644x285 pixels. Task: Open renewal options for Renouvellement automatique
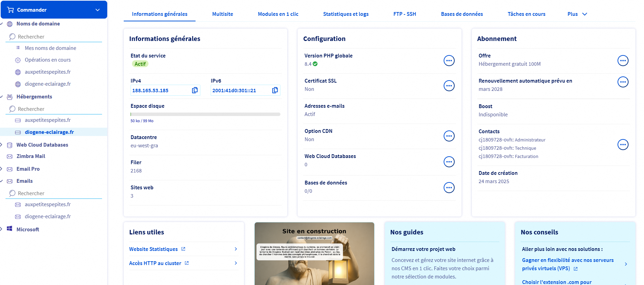coord(623,82)
